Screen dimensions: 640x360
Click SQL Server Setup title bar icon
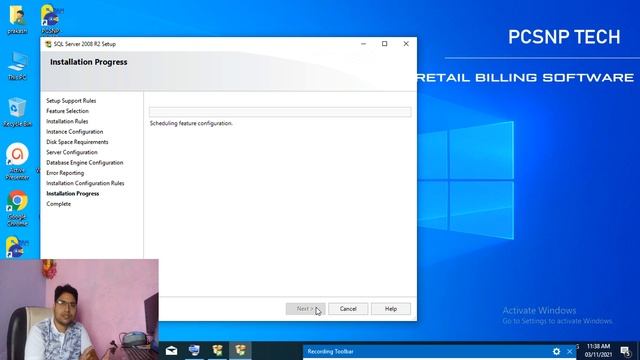[x=48, y=44]
